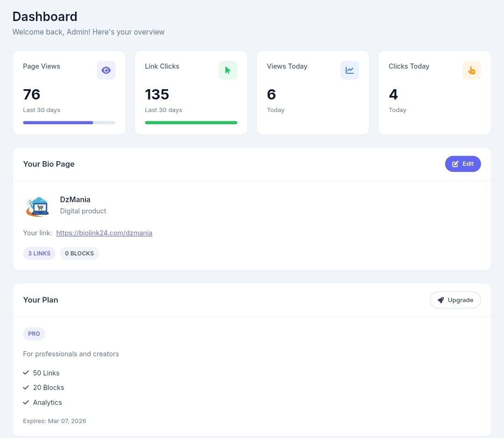Click the pencil icon inside the Edit button
Screen dimensions: 504x438
pyautogui.click(x=454, y=164)
